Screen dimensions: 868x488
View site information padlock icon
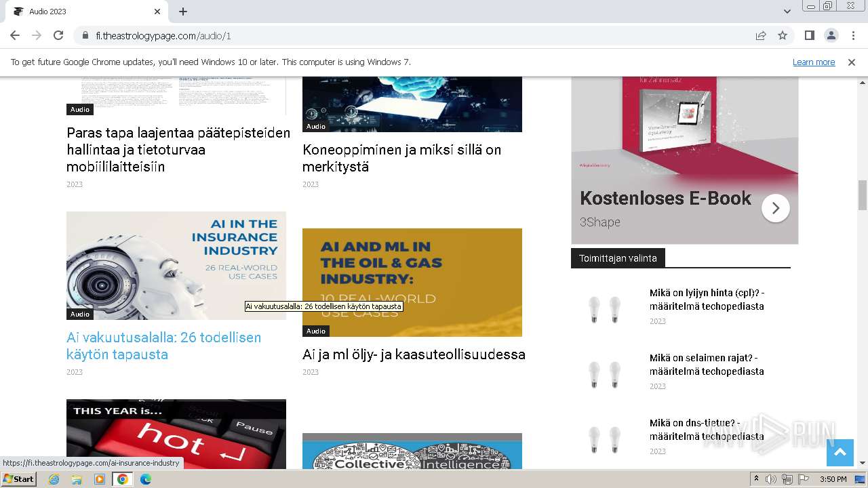pyautogui.click(x=85, y=35)
